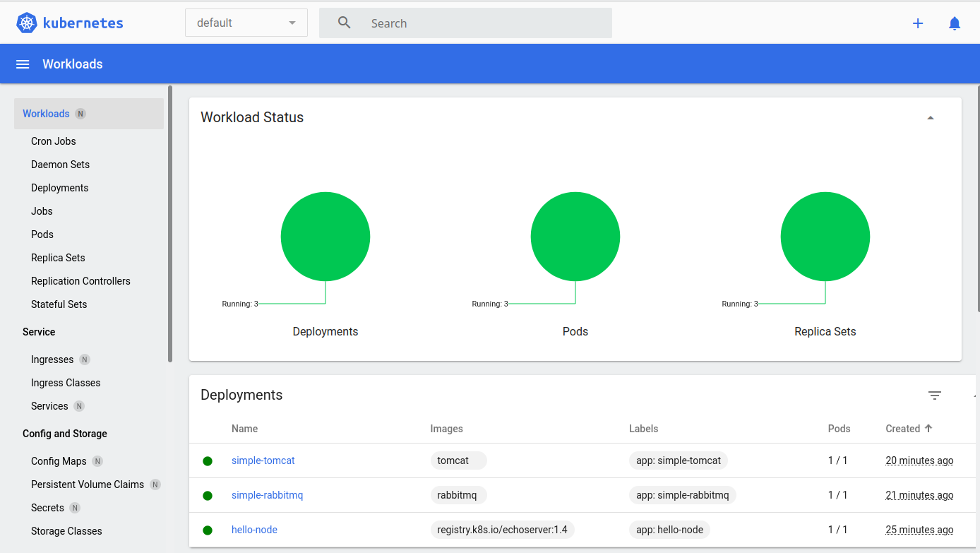Select Pods in the sidebar
The height and width of the screenshot is (553, 980).
[42, 234]
